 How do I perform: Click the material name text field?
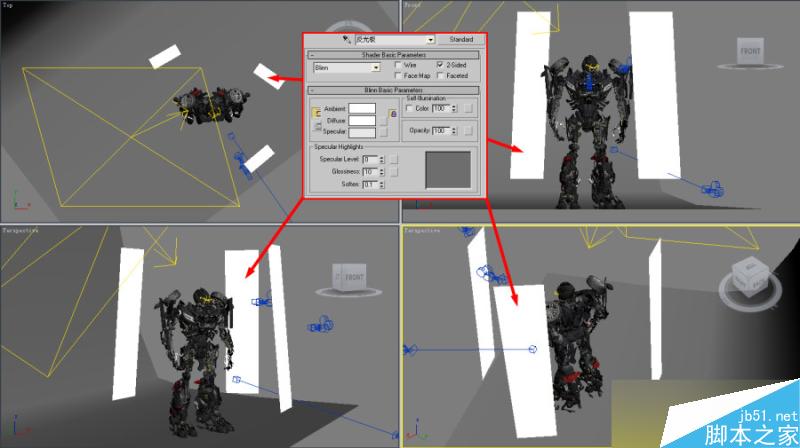coord(391,39)
